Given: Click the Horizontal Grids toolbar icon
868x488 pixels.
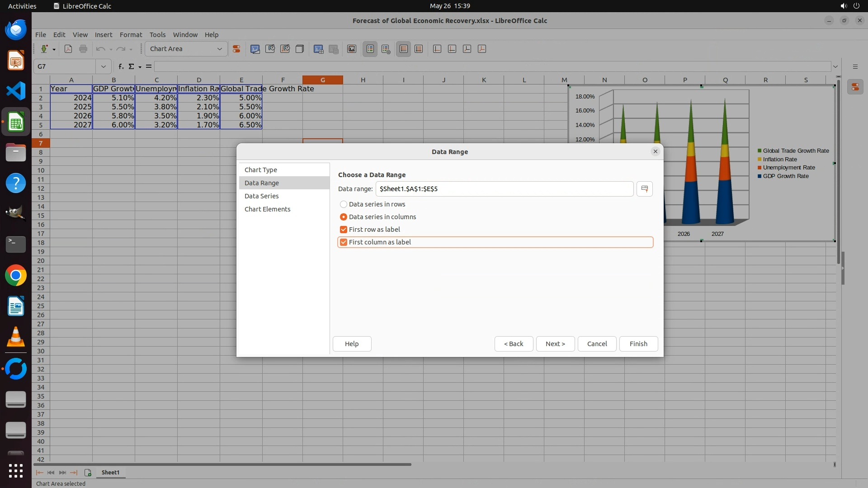Looking at the screenshot, I should (x=404, y=49).
